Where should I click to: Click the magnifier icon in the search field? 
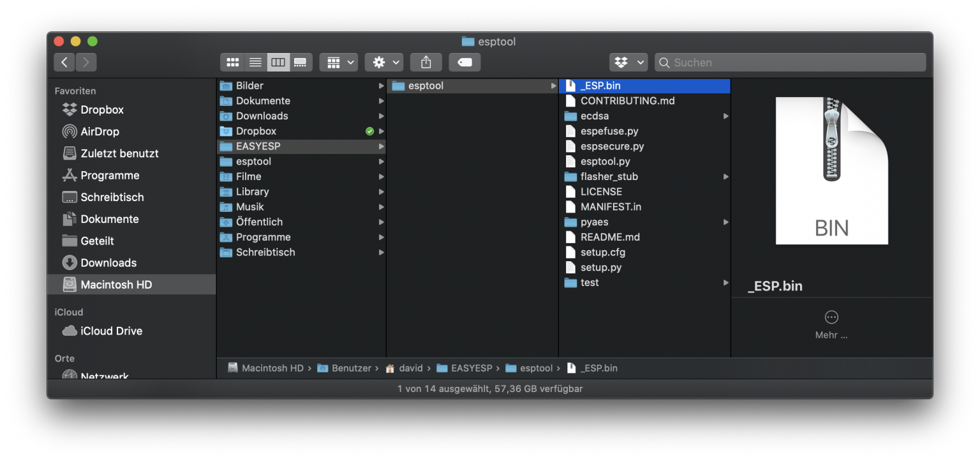(x=664, y=63)
